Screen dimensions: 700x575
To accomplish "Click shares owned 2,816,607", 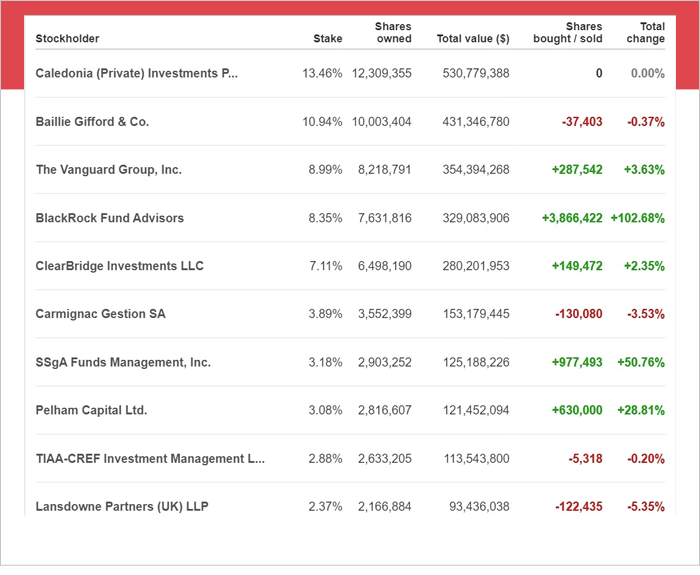I will tap(385, 411).
